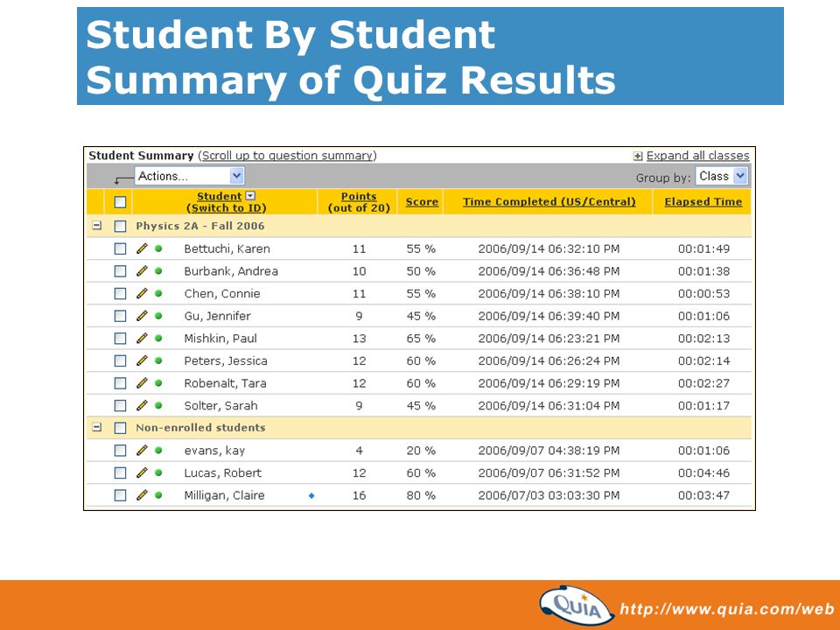Sort by Score column header
The image size is (840, 630).
coord(422,202)
